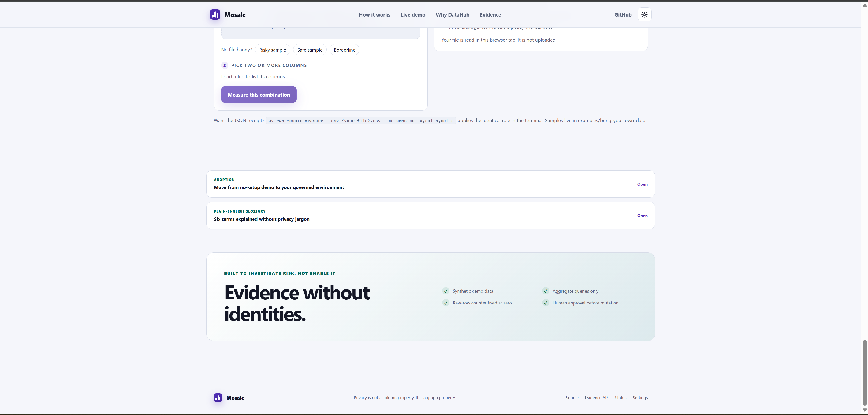Load the Risky sample file
Viewport: 868px width, 415px height.
(x=272, y=50)
